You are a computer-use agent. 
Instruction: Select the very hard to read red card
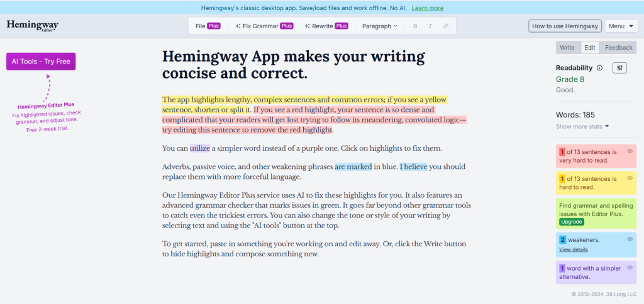point(596,156)
